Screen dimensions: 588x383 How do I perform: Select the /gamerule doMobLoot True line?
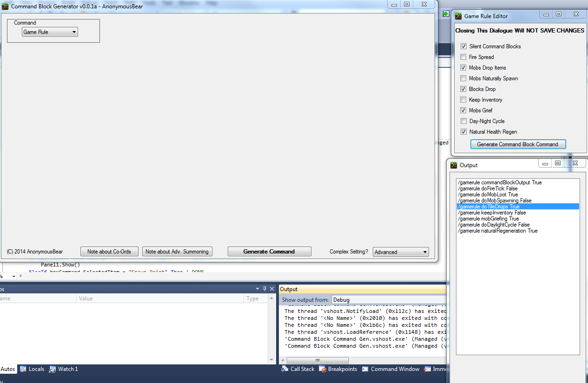pos(518,195)
